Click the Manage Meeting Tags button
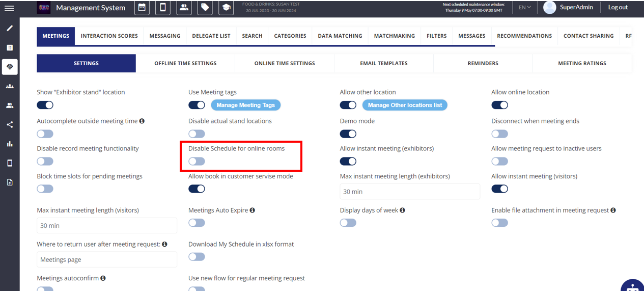Screen dimensions: 644x291 coord(245,105)
